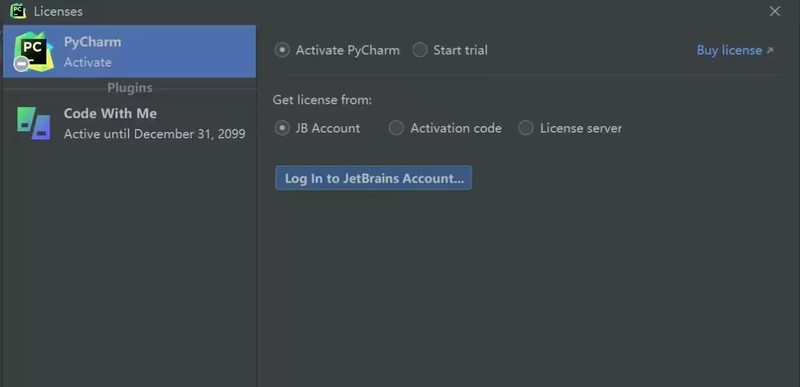Click the PyCharm logo in the title bar
This screenshot has width=800, height=387.
click(x=18, y=11)
